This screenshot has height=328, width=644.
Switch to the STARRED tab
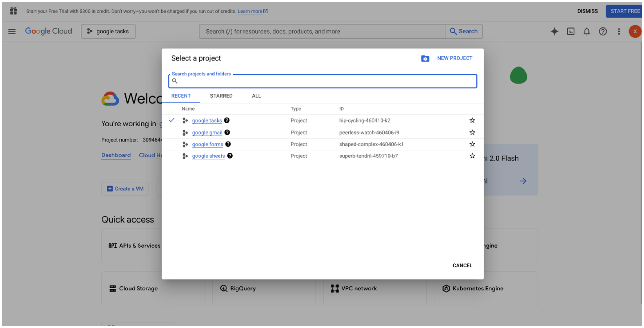pos(221,96)
